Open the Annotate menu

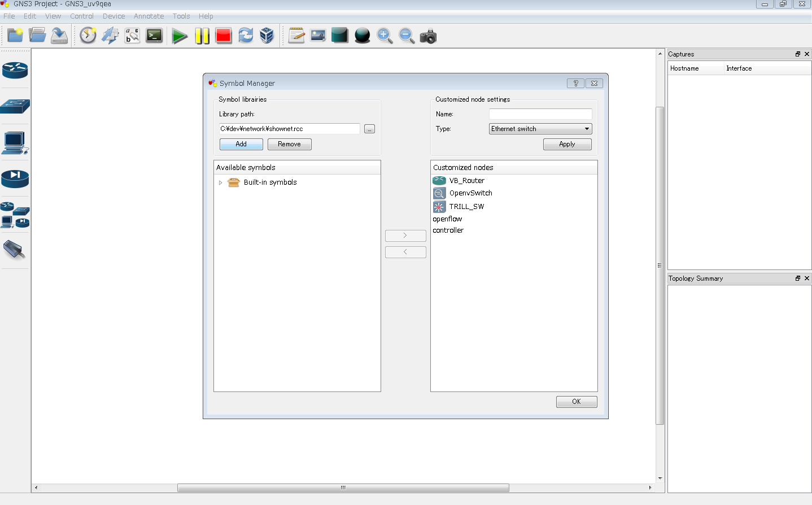pyautogui.click(x=149, y=16)
